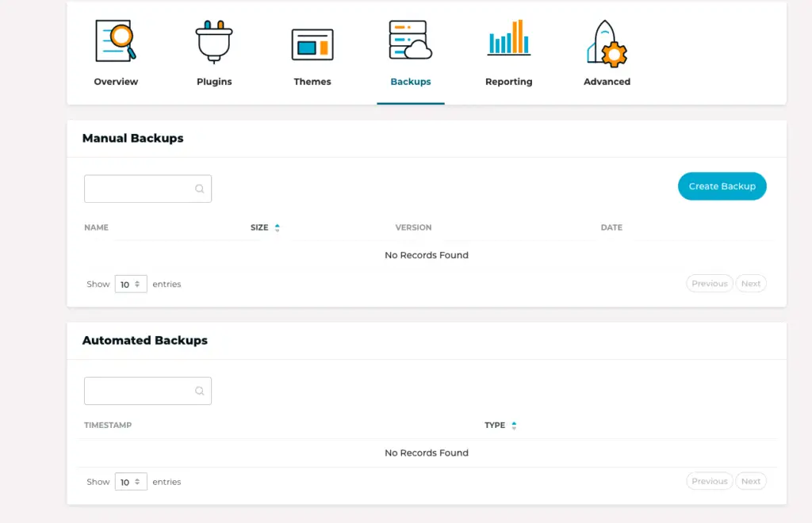
Task: Select the Backups tab label
Action: (411, 82)
